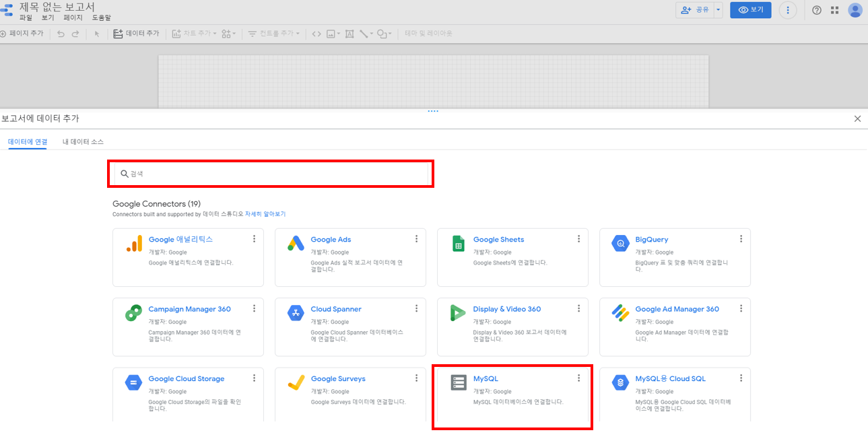Open the shape tool dropdown
This screenshot has height=445, width=868.
click(385, 34)
